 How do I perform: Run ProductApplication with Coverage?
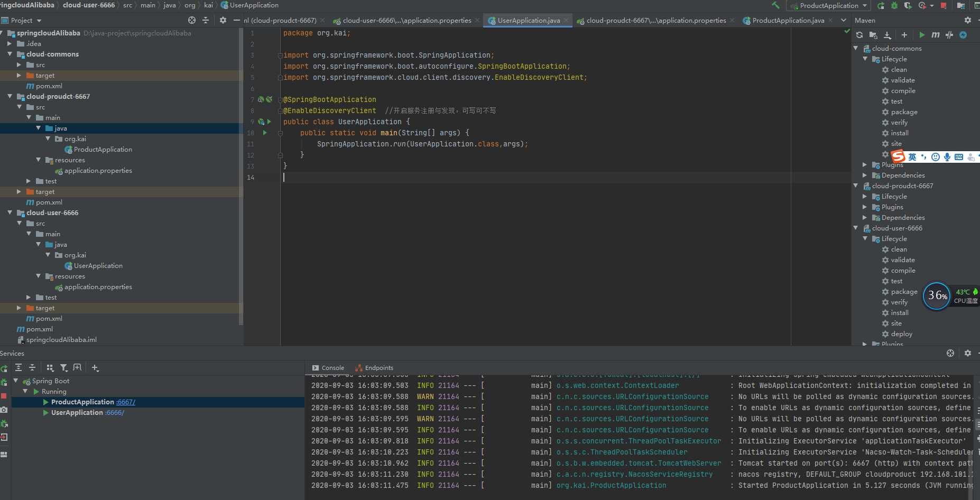pyautogui.click(x=908, y=5)
